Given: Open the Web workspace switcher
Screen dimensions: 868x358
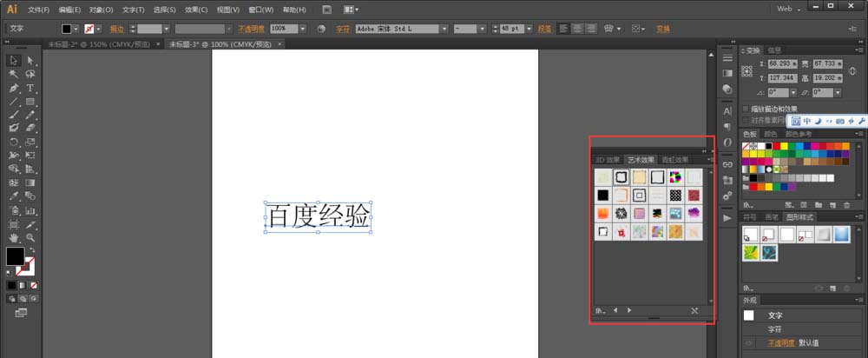Looking at the screenshot, I should pyautogui.click(x=789, y=9).
